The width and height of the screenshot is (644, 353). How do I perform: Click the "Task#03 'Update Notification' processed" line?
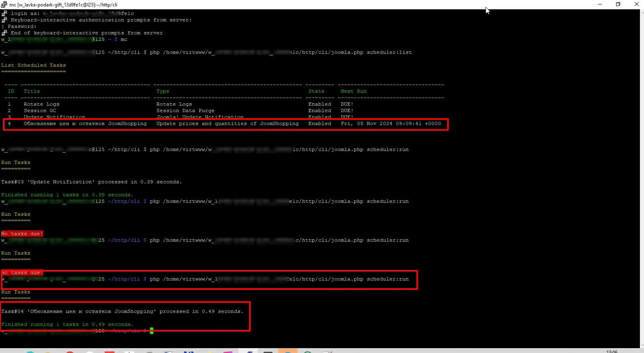click(x=91, y=182)
